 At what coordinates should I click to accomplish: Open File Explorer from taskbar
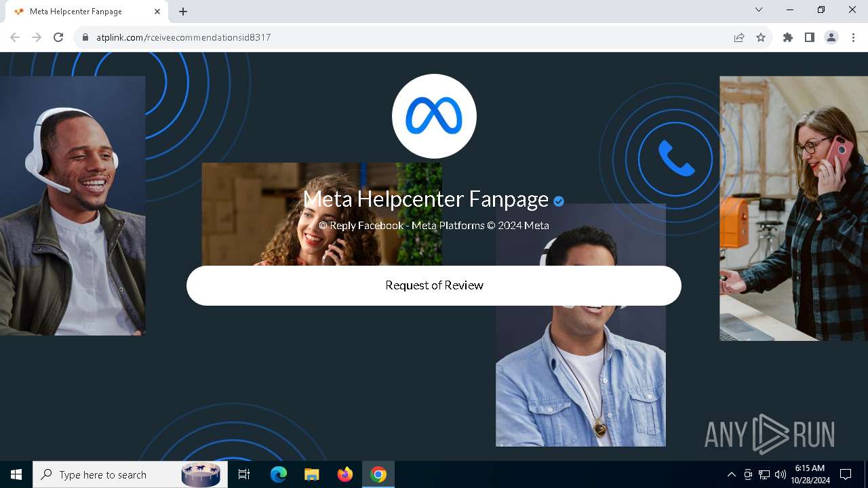(311, 474)
